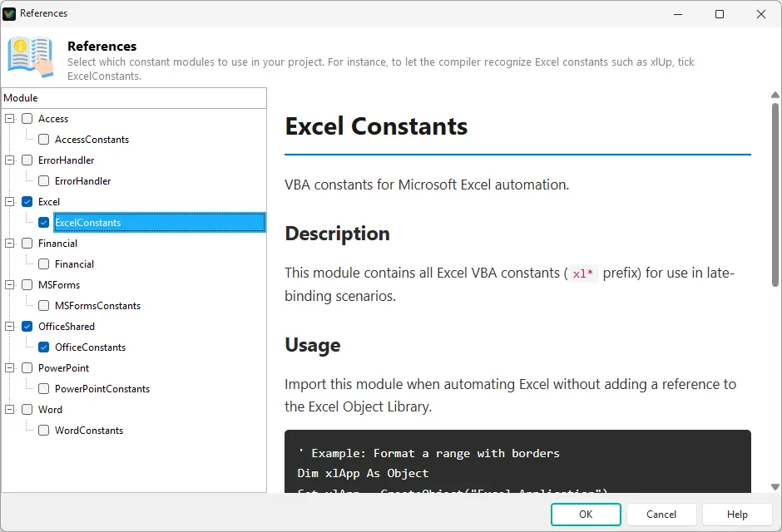This screenshot has height=532, width=782.
Task: Uncheck the Excel module checkbox
Action: pyautogui.click(x=27, y=202)
